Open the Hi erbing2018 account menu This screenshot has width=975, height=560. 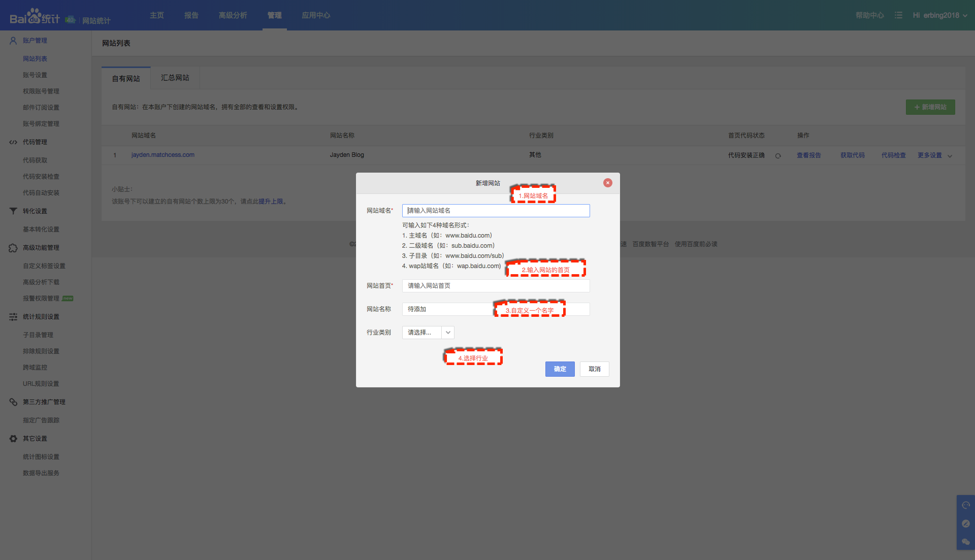939,15
